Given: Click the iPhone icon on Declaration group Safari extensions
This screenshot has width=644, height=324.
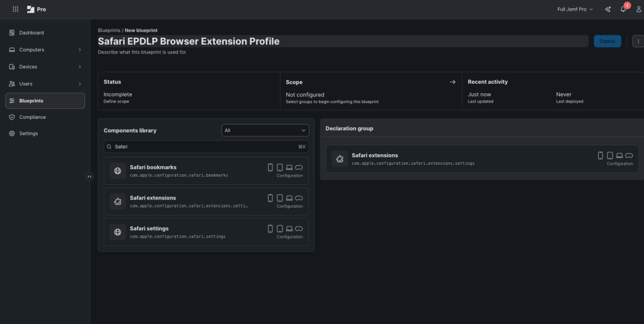Looking at the screenshot, I should (601, 155).
